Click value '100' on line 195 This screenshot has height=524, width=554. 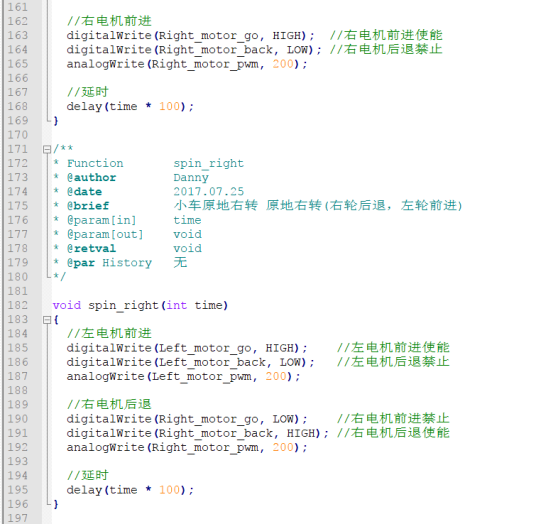170,490
